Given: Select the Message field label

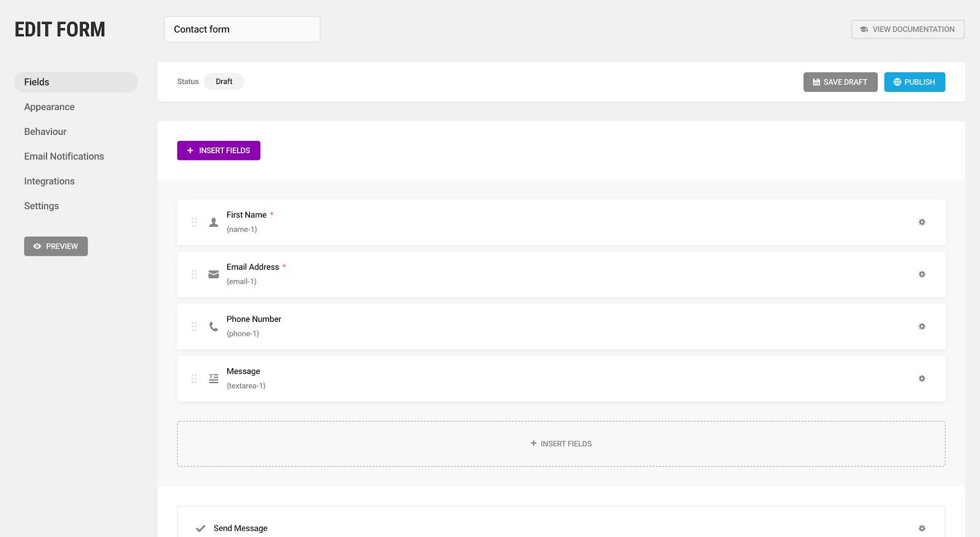Looking at the screenshot, I should (243, 371).
